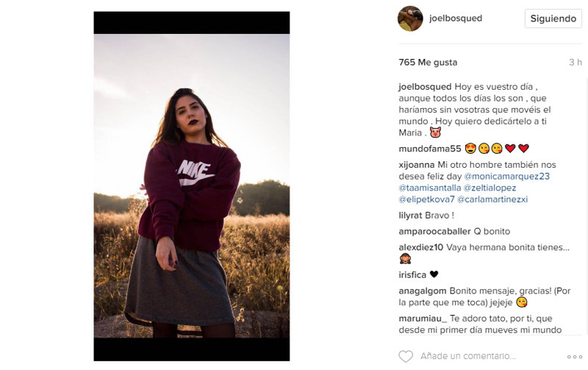Open mundofama55 commenter profile

(430, 149)
